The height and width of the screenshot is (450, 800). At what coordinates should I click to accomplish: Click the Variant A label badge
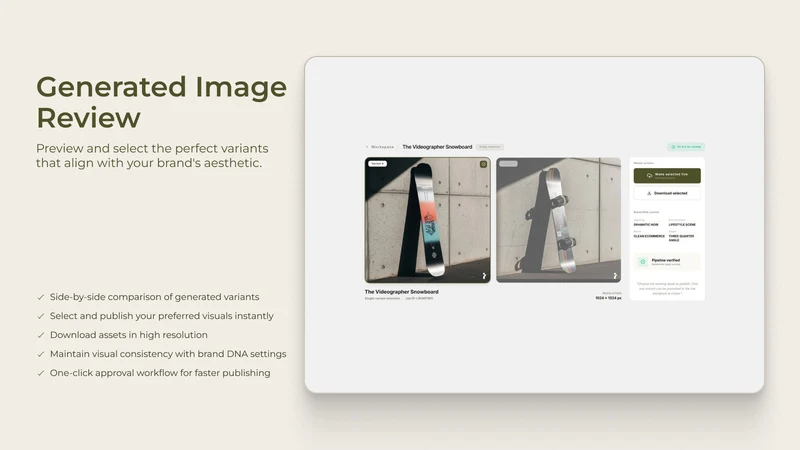(x=378, y=164)
